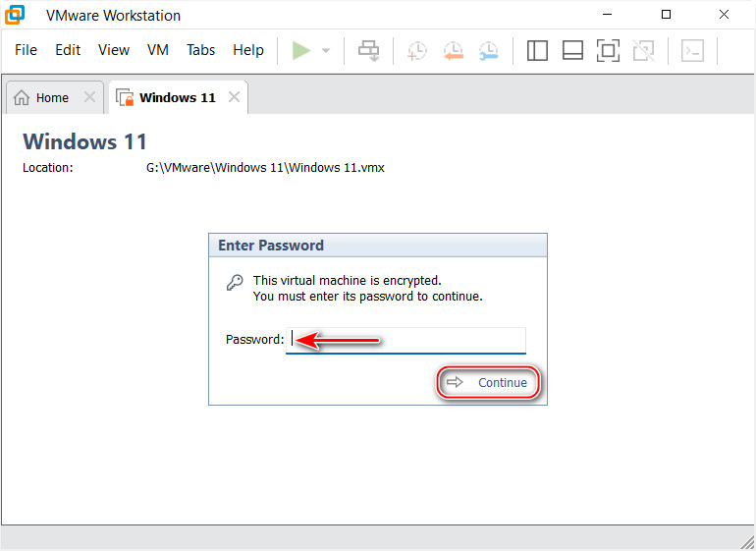Click the Unity mode icon
The height and width of the screenshot is (551, 756).
(x=644, y=50)
